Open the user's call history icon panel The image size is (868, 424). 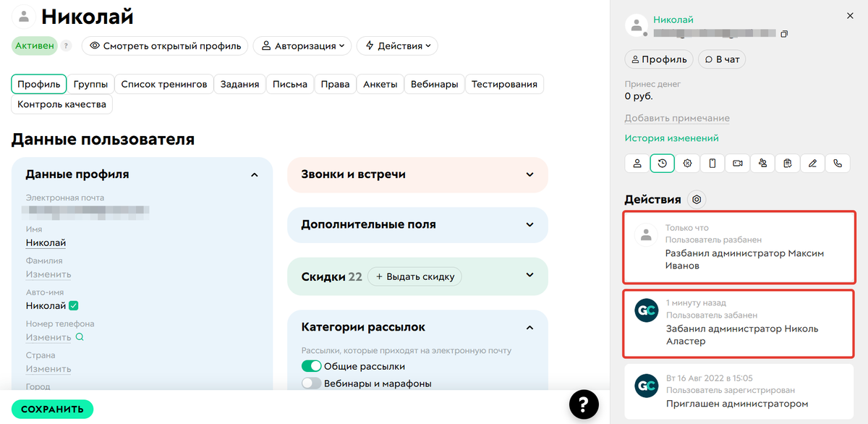point(662,163)
